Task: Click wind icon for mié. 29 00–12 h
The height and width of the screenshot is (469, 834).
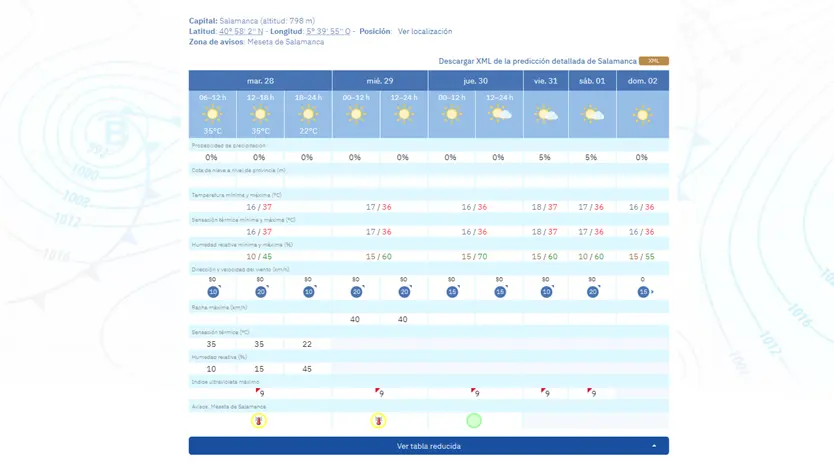Action: [357, 291]
